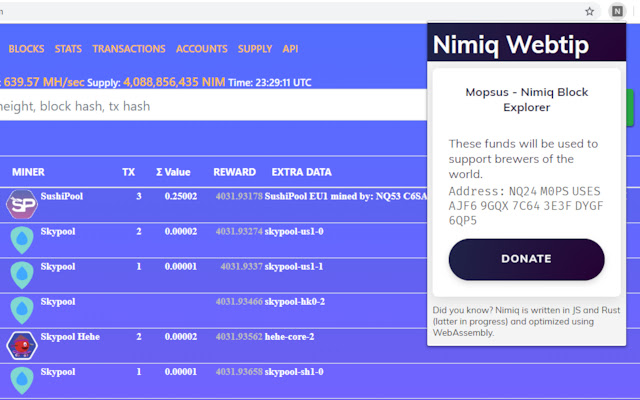
Task: Click the skypool-us1-1 extra data text
Action: (294, 267)
